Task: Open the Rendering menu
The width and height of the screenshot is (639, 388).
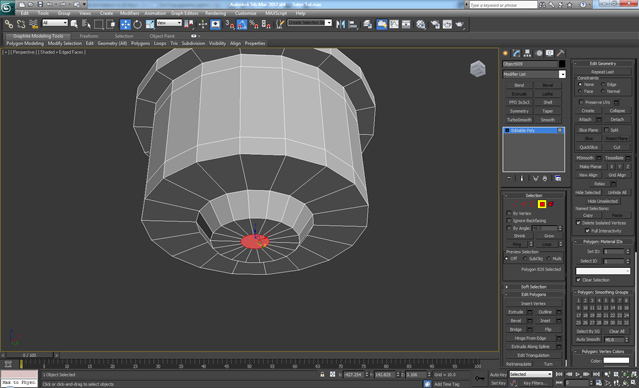Action: (x=216, y=13)
